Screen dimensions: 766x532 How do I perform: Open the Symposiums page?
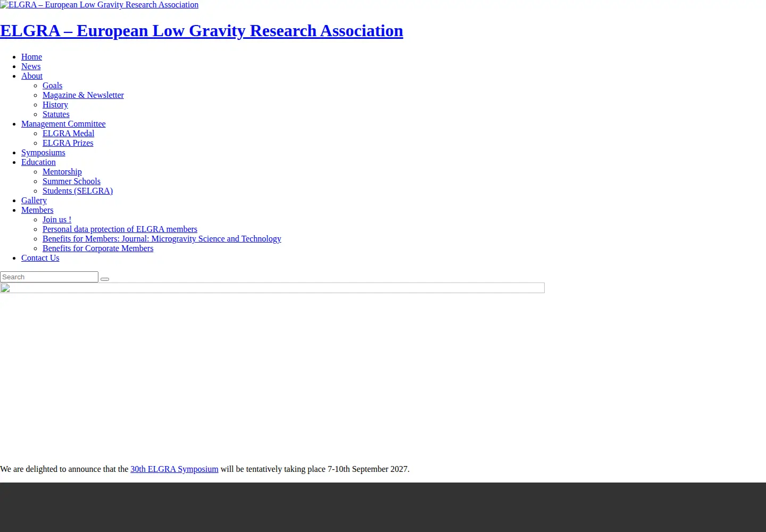click(x=43, y=153)
